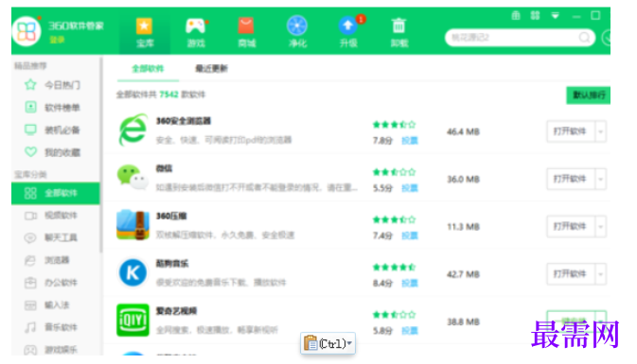This screenshot has height=364, width=637.
Task: Click the 360压缩 title text
Action: 171,216
